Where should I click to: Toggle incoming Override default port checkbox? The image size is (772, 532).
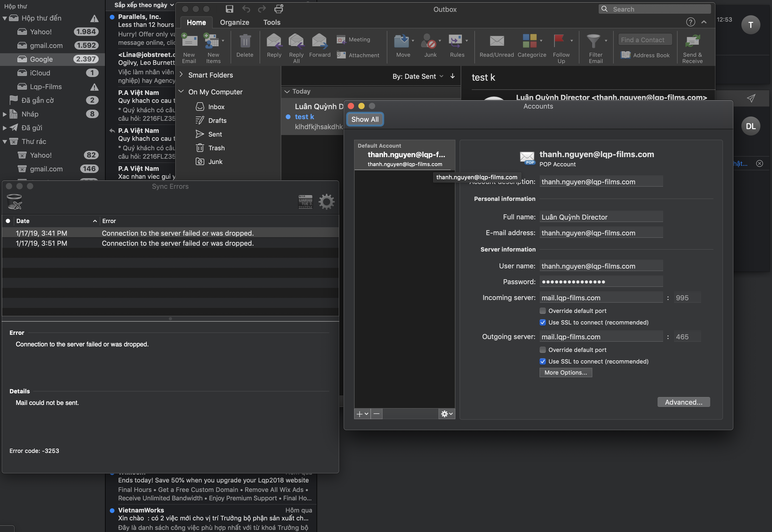tap(542, 311)
